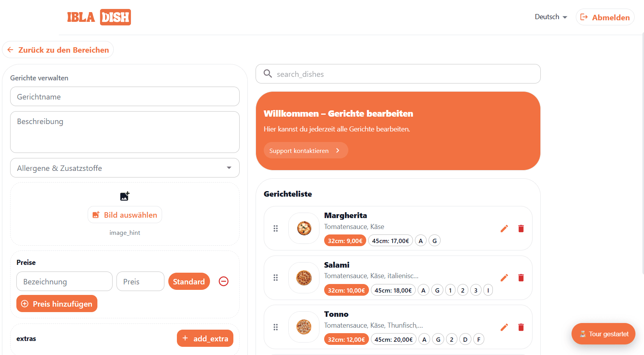The image size is (644, 355).
Task: Open Support kontaktieren via chevron arrow
Action: 337,150
